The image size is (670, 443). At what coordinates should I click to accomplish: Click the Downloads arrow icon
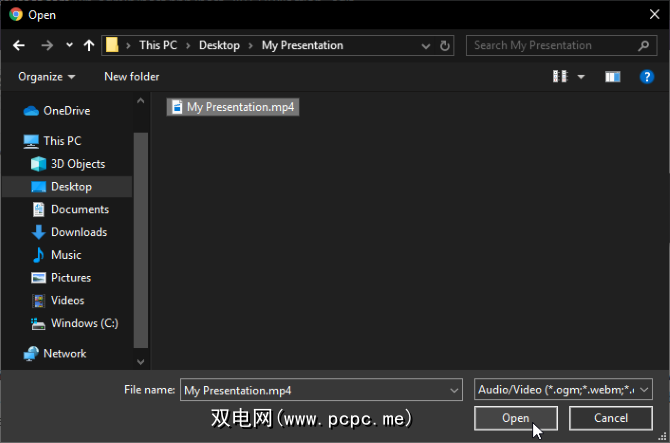click(38, 232)
